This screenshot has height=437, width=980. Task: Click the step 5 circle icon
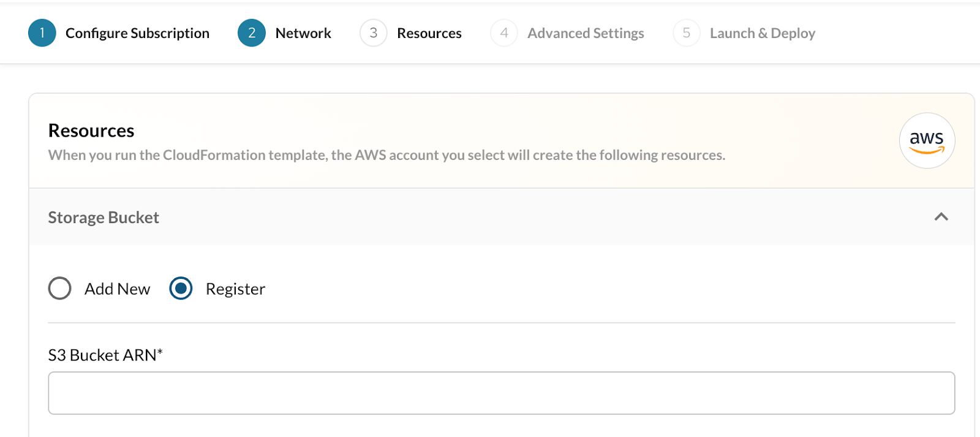coord(686,33)
